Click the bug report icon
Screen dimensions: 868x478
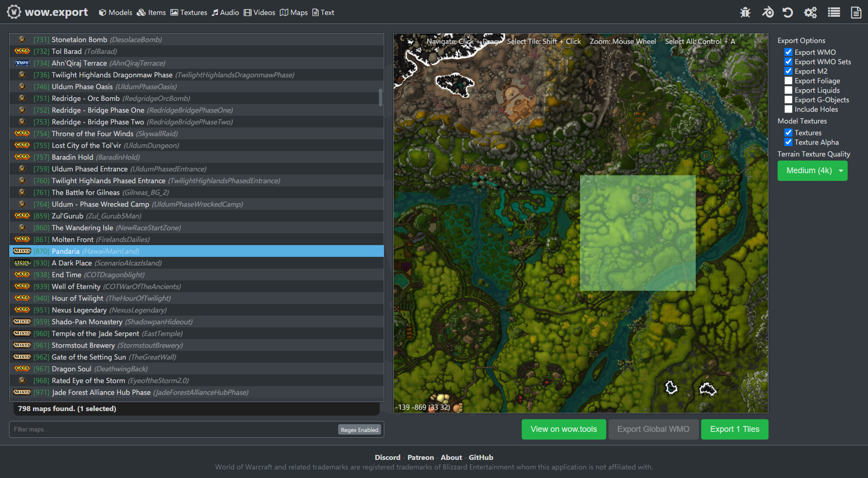point(745,12)
